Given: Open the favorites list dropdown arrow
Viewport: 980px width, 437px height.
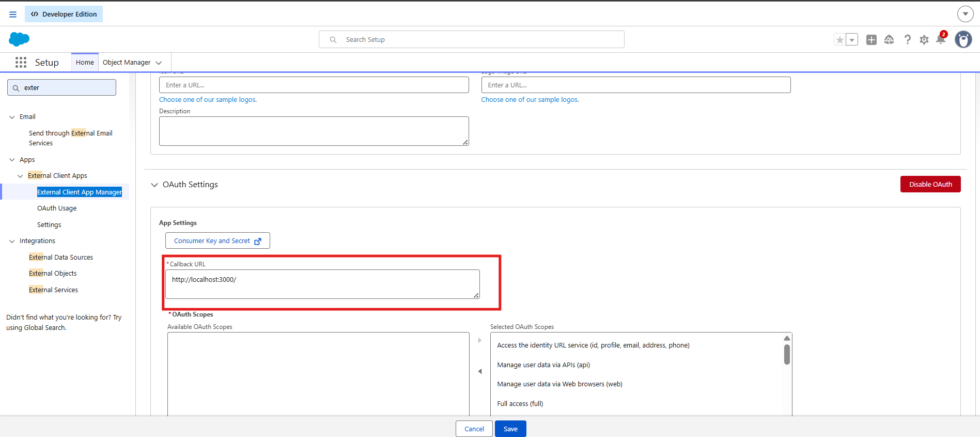Looking at the screenshot, I should (852, 40).
